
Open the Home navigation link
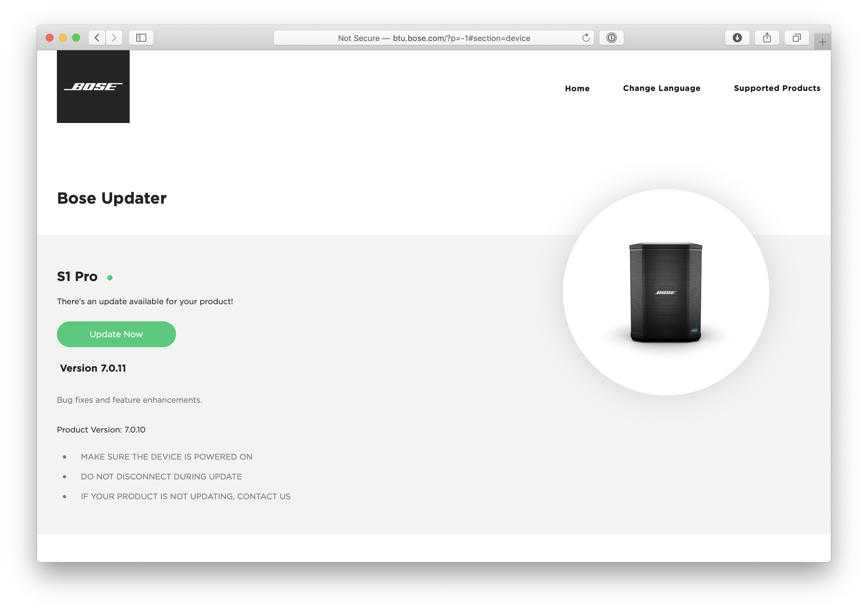577,88
